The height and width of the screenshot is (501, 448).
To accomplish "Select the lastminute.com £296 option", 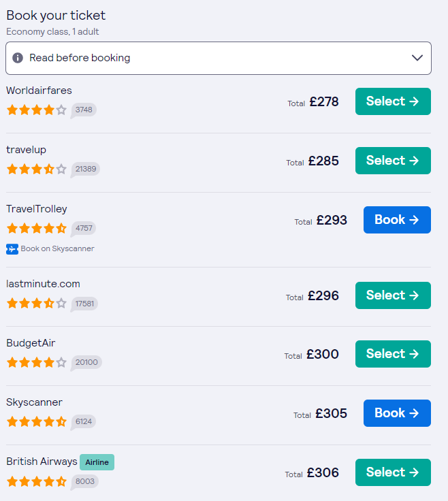I will coord(393,295).
